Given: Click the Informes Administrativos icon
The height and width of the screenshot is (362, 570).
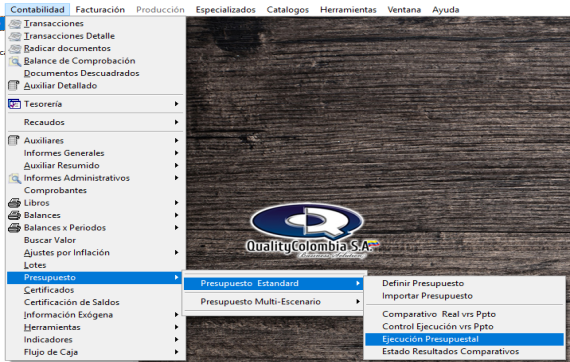Looking at the screenshot, I should coord(15,178).
